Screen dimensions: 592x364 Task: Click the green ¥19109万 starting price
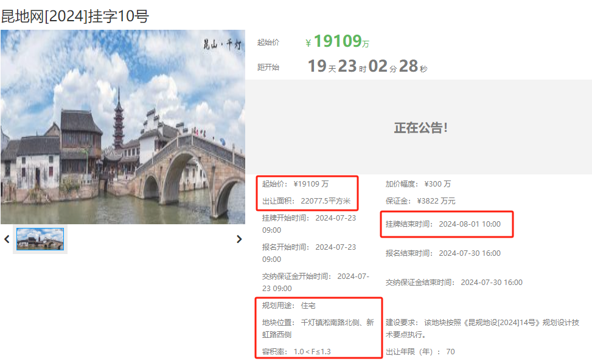point(338,42)
